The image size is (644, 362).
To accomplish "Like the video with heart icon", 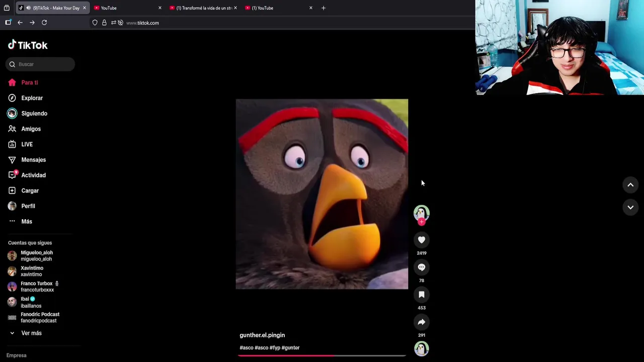I will pos(422,240).
